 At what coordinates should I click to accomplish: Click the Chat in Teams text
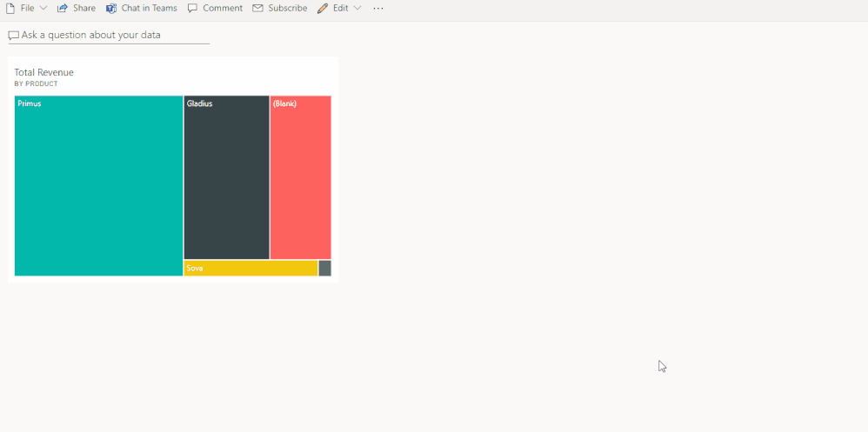point(149,8)
